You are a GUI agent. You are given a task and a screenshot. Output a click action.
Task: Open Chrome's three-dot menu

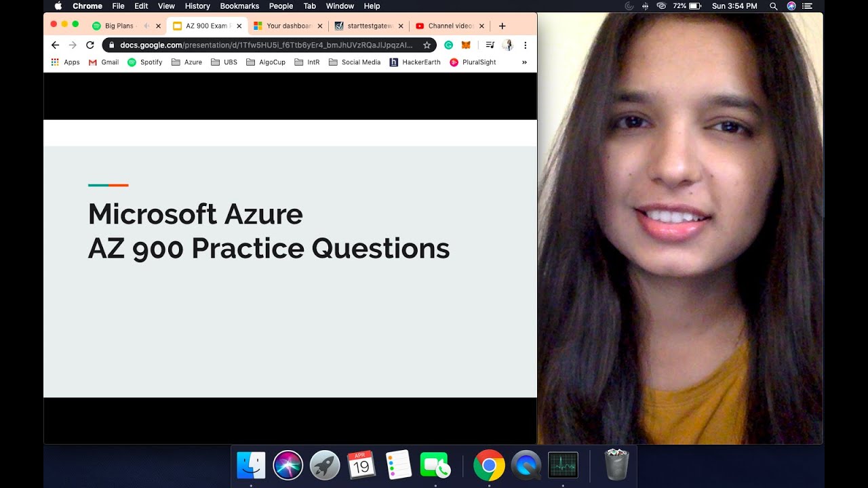click(x=525, y=45)
